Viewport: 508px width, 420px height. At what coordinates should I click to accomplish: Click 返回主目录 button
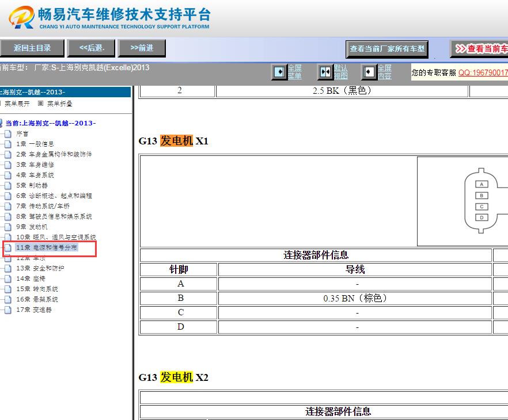(32, 48)
